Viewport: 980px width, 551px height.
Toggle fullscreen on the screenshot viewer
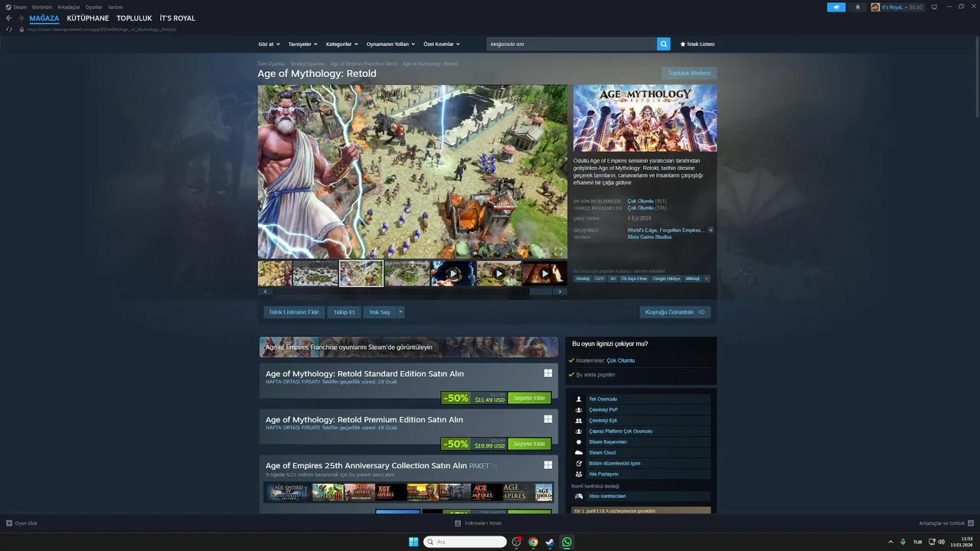coord(558,251)
